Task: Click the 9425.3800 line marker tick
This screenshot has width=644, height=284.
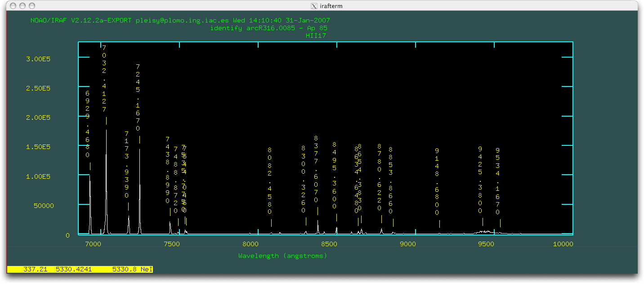Action: [483, 222]
